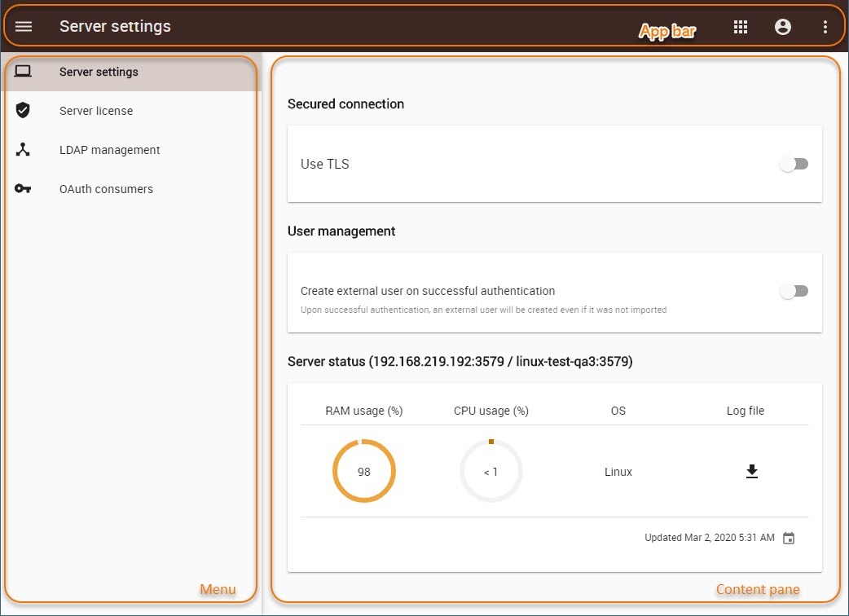Click the Server settings app bar title

(115, 26)
